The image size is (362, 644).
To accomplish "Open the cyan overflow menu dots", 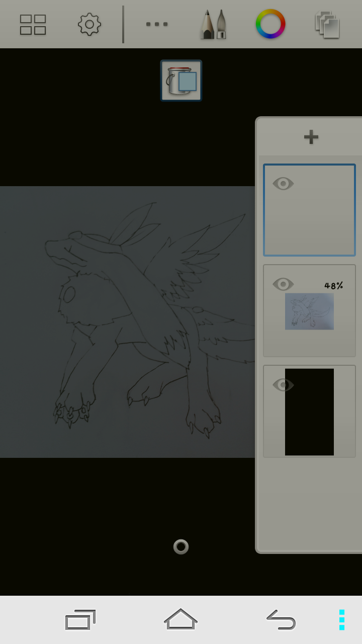I will coord(342,620).
